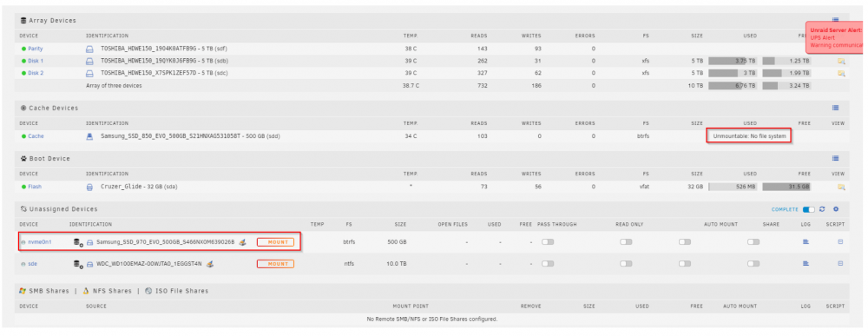This screenshot has height=336, width=868.
Task: Enable Read Only for sde
Action: 626,263
